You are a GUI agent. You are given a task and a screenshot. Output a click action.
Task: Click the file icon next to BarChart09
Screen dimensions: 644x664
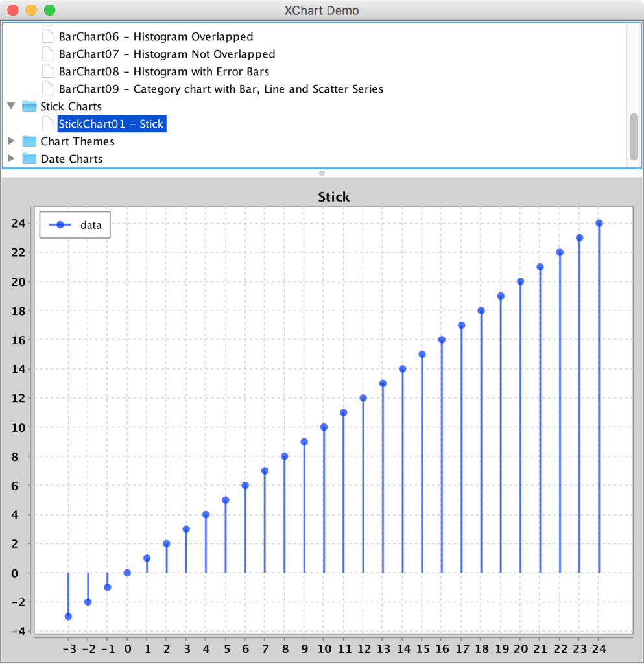(x=47, y=88)
